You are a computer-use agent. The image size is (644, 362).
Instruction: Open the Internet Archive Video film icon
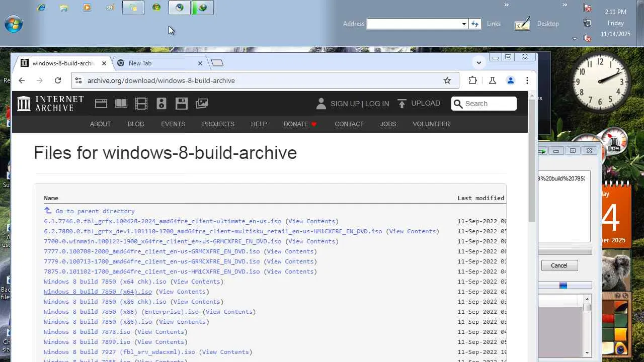click(x=141, y=104)
